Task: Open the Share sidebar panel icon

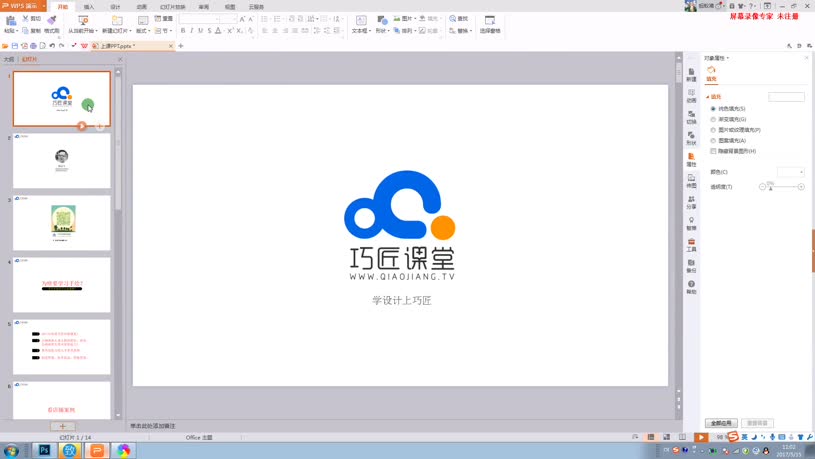Action: coord(691,202)
